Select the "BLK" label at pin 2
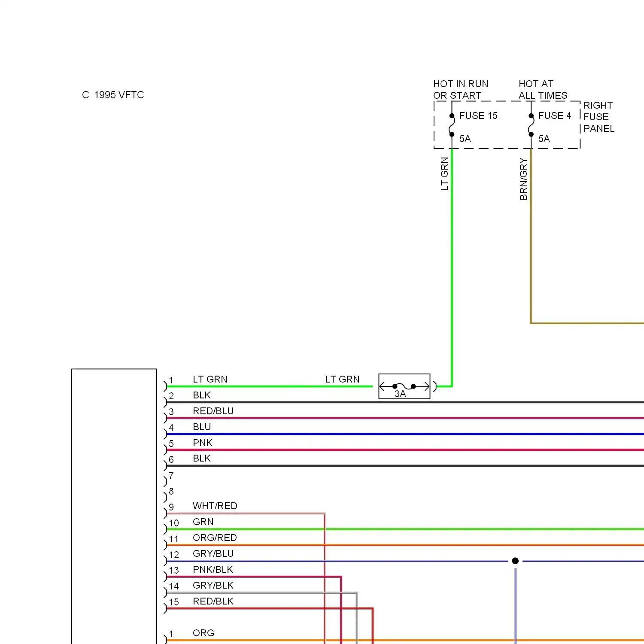Viewport: 644px width, 644px height. 202,395
